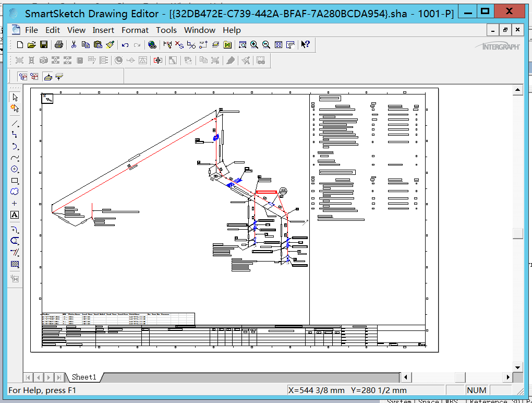Image resolution: width=532 pixels, height=403 pixels.
Task: Pick the Circle drawing tool
Action: (x=15, y=169)
